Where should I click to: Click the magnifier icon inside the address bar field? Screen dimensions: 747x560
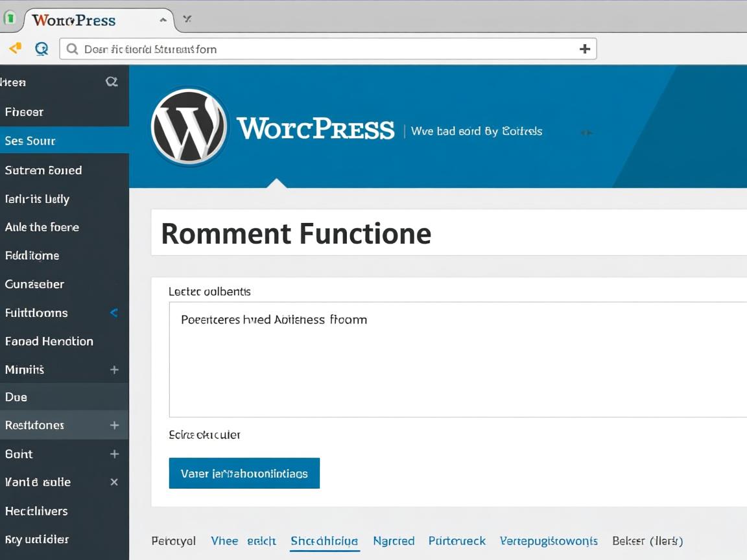click(x=71, y=49)
